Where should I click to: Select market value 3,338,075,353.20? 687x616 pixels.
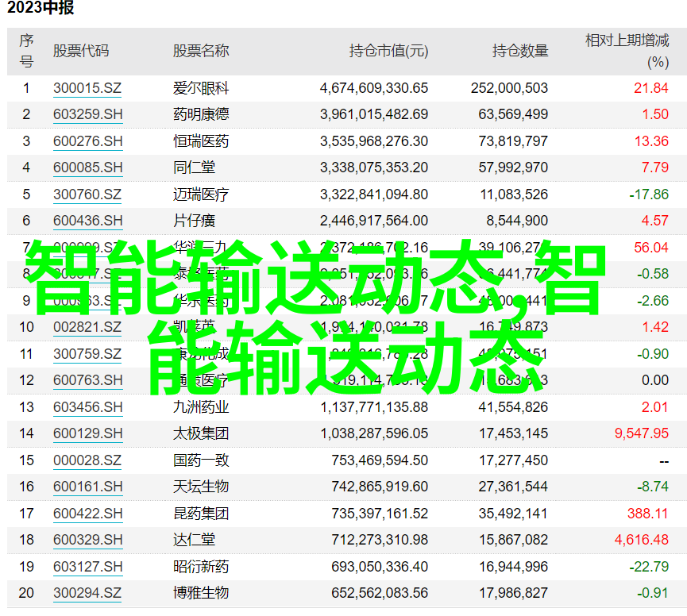[374, 167]
